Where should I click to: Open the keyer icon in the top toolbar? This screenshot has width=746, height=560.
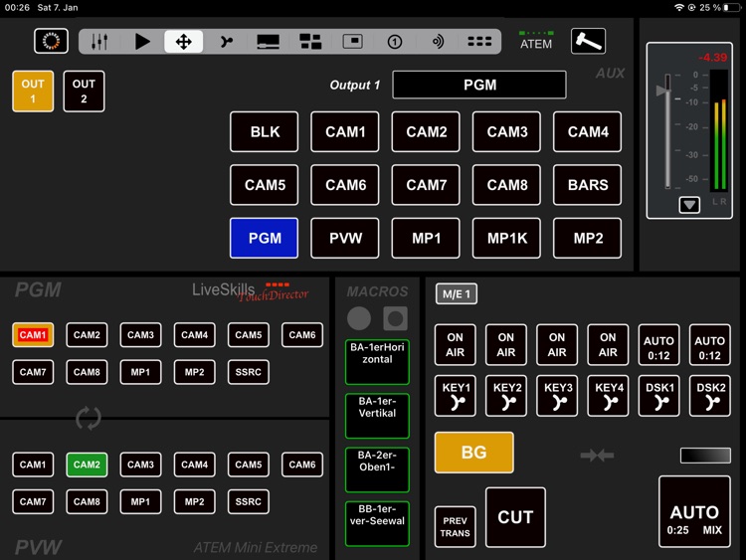pos(227,42)
